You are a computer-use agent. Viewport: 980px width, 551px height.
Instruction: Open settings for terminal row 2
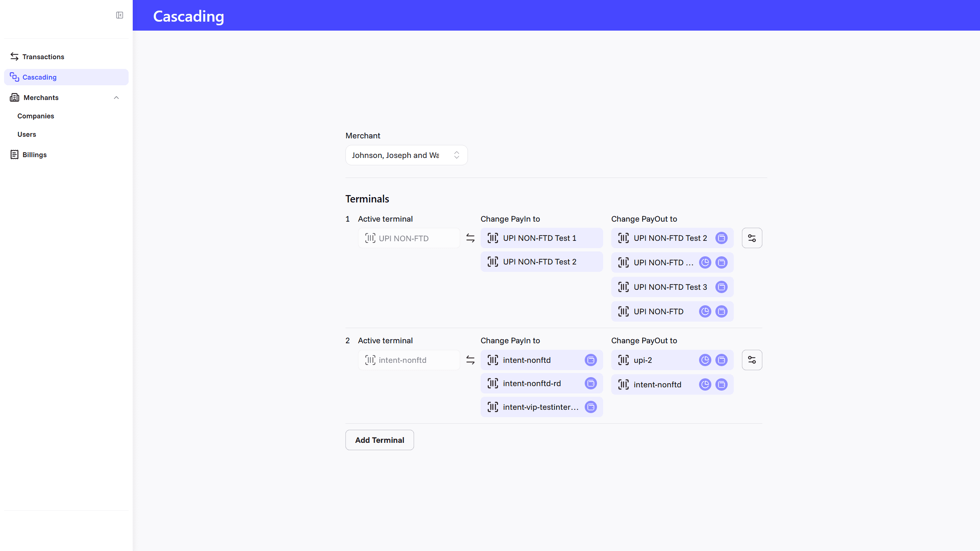coord(752,360)
